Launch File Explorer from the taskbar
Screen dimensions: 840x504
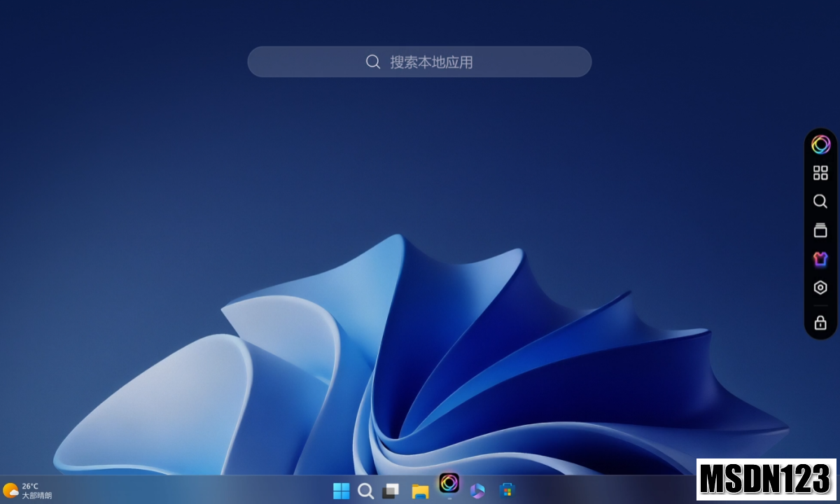(420, 491)
